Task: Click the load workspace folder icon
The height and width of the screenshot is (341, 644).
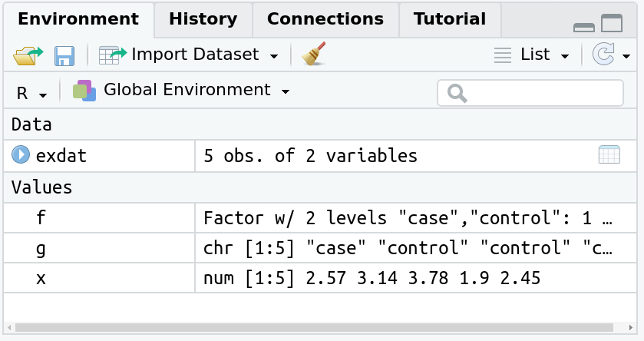Action: point(28,55)
